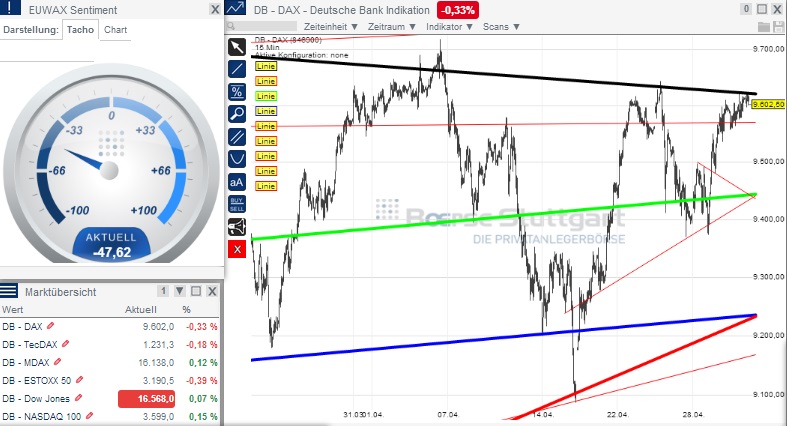Click the pencil icon next to DB - MDAX

click(57, 362)
